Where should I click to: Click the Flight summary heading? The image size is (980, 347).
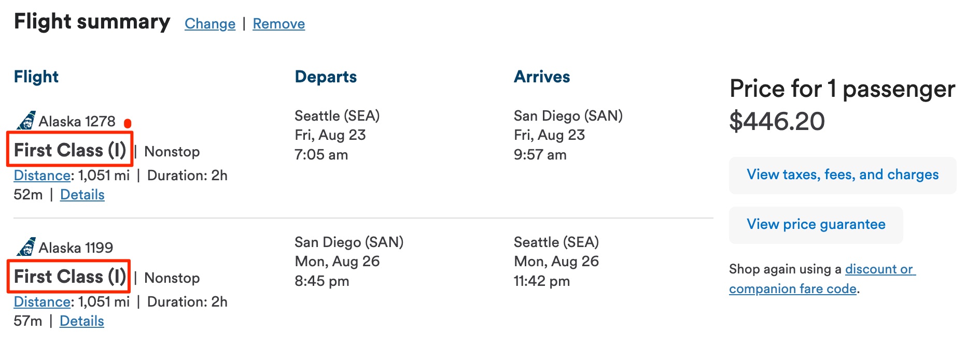click(92, 22)
